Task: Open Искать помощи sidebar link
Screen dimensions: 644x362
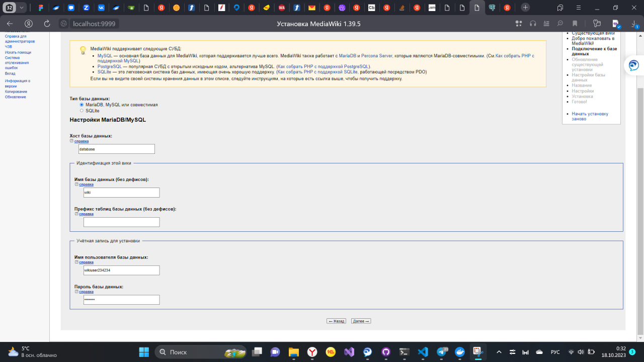Action: coord(18,52)
